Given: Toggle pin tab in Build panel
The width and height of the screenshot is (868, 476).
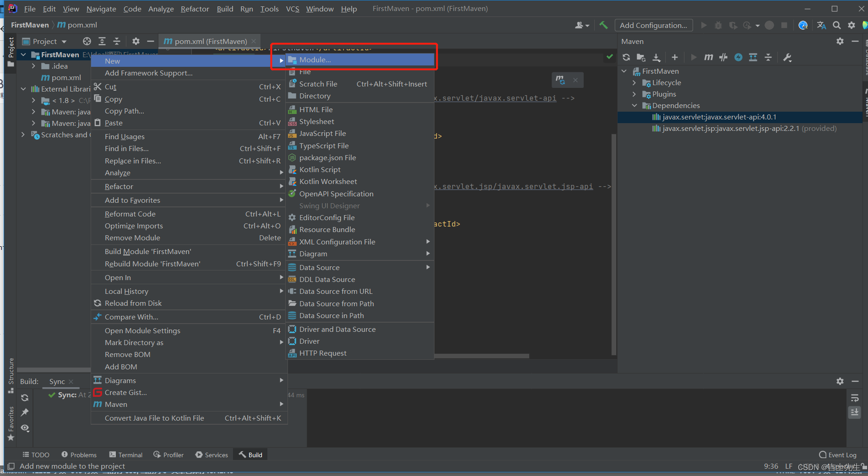Looking at the screenshot, I should (25, 412).
